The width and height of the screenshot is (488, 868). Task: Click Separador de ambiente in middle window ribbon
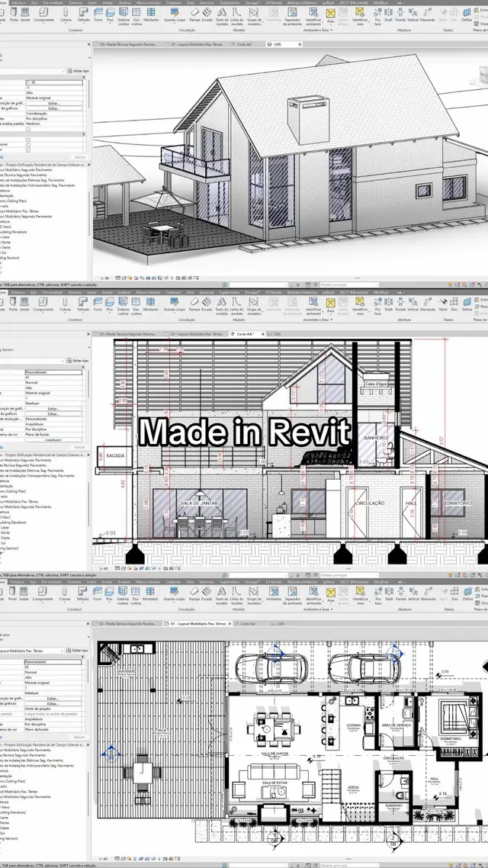[291, 307]
